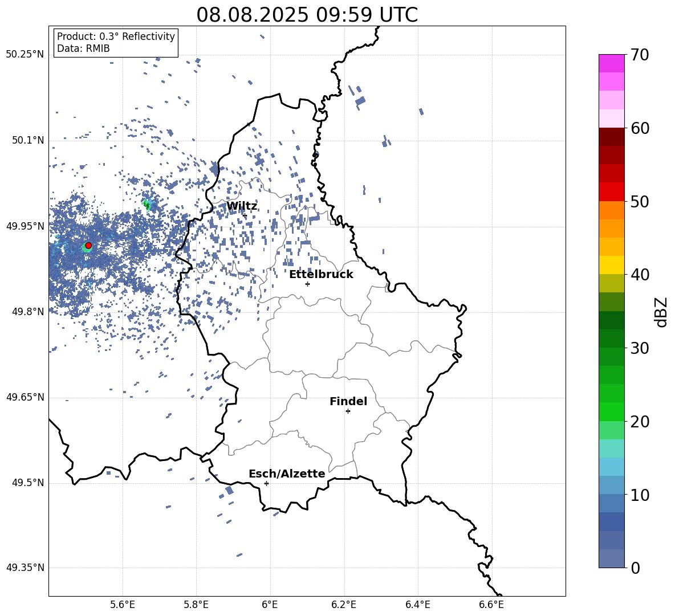Click latitude label 49.95°N
The height and width of the screenshot is (616, 675).
point(25,226)
